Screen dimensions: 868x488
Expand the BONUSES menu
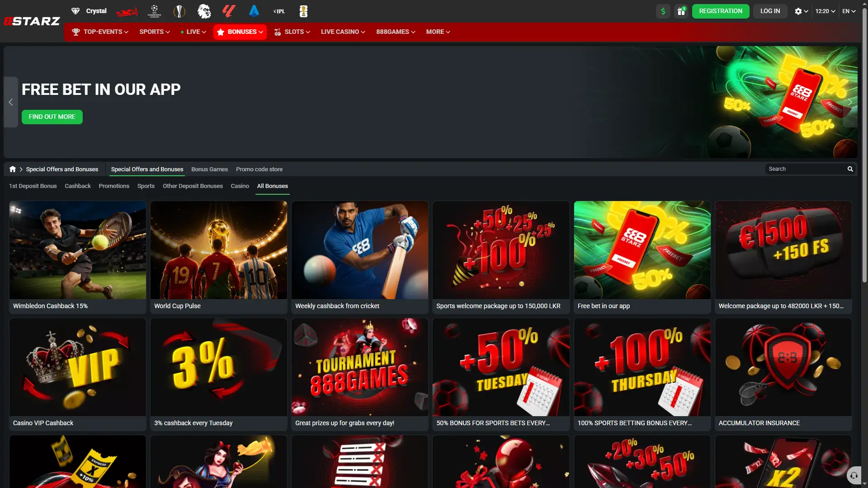(x=240, y=32)
